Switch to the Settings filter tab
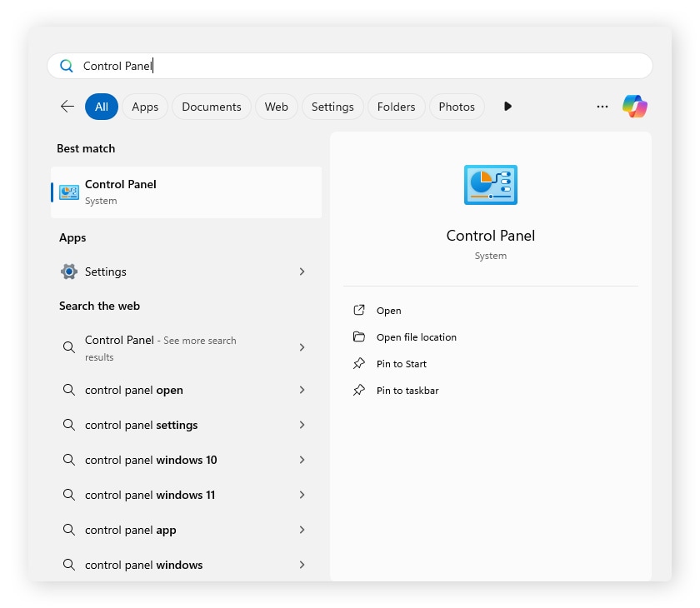This screenshot has width=700, height=608. point(332,107)
